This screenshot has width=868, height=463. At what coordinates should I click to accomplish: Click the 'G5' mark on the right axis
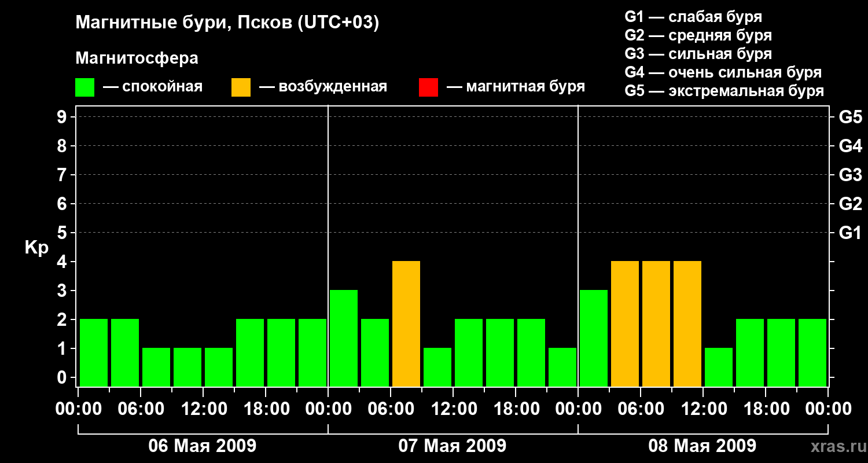click(850, 117)
